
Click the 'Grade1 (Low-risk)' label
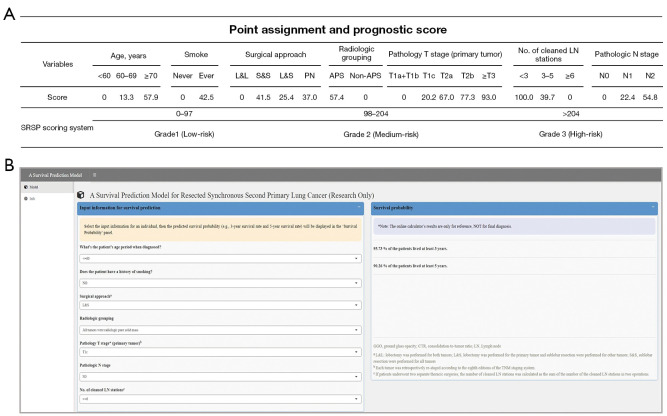184,134
